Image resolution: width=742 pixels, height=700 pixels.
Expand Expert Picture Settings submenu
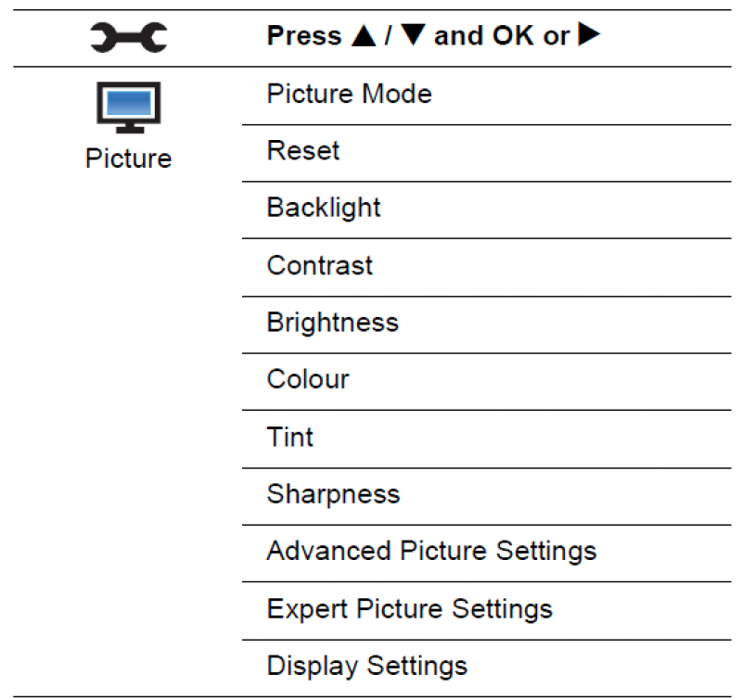point(486,611)
